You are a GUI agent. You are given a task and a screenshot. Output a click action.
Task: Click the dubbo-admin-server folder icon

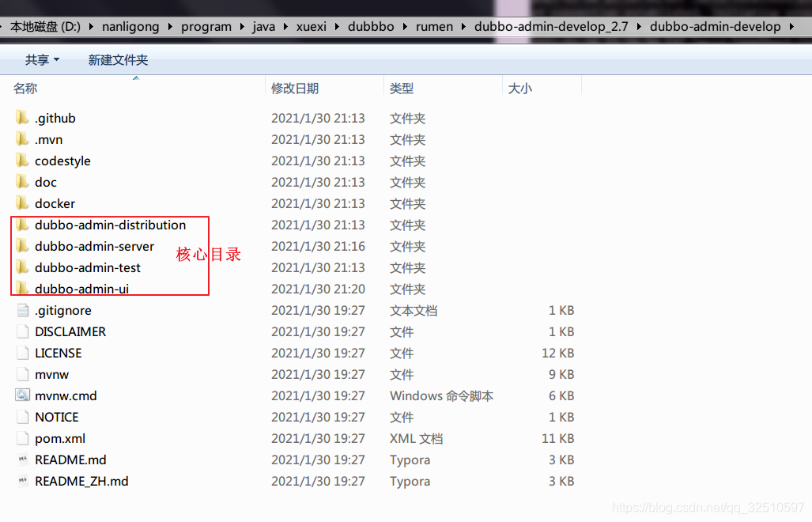[22, 246]
